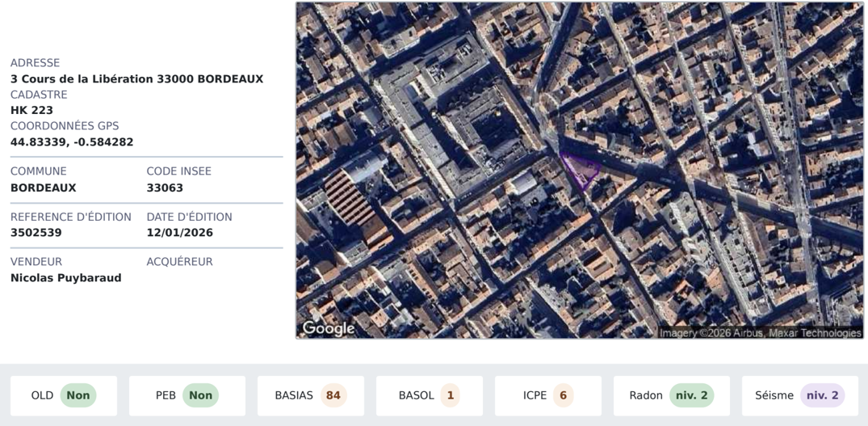Click the purple parcel outline on the map
Screen dimensions: 868x426
(x=581, y=170)
